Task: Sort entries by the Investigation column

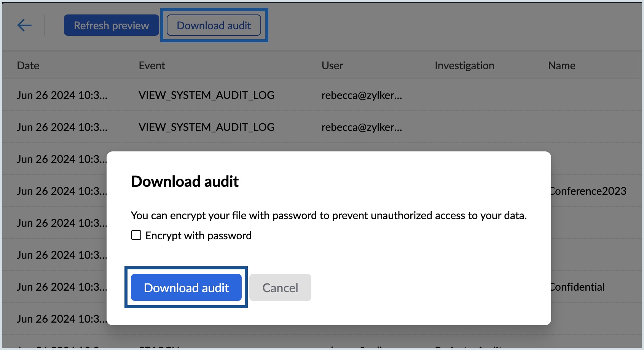Action: 464,65
